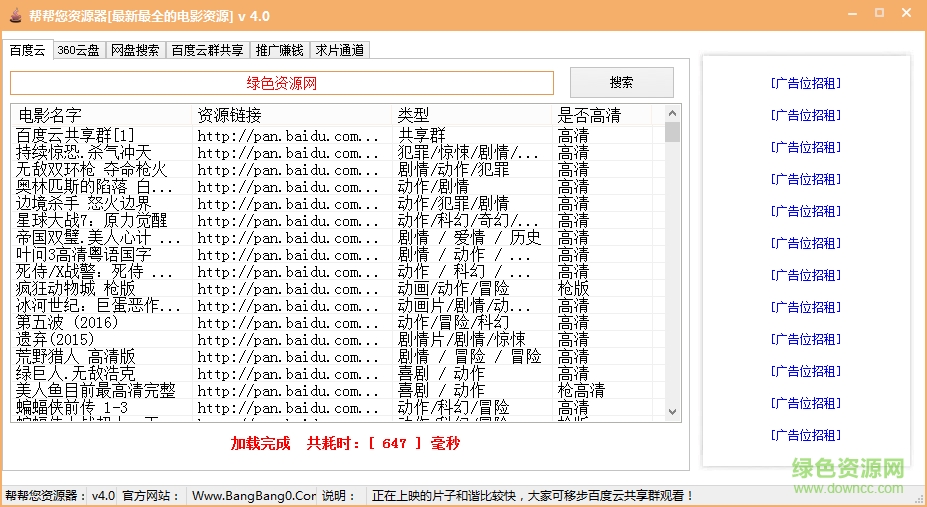
Task: Sort by 电影名字 column header
Action: point(102,115)
